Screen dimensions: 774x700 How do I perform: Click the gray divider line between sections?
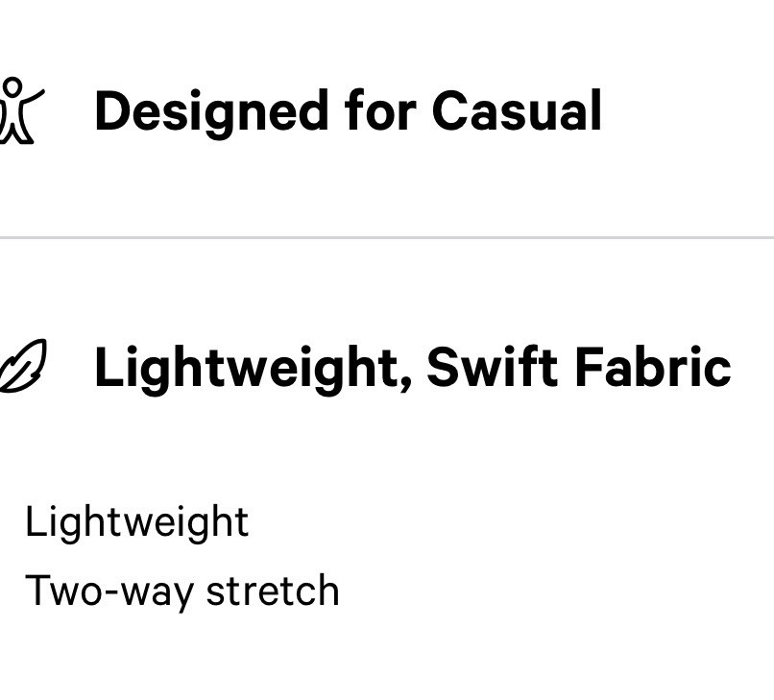(387, 237)
